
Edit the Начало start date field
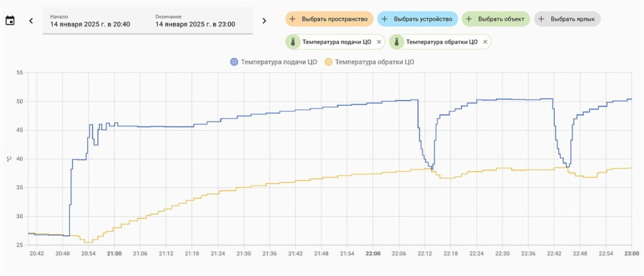[91, 21]
